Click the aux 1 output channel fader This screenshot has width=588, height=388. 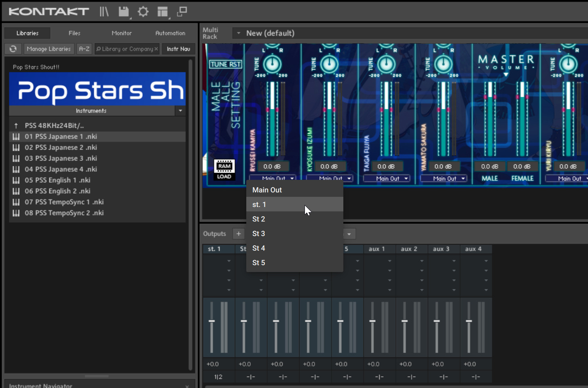(372, 321)
